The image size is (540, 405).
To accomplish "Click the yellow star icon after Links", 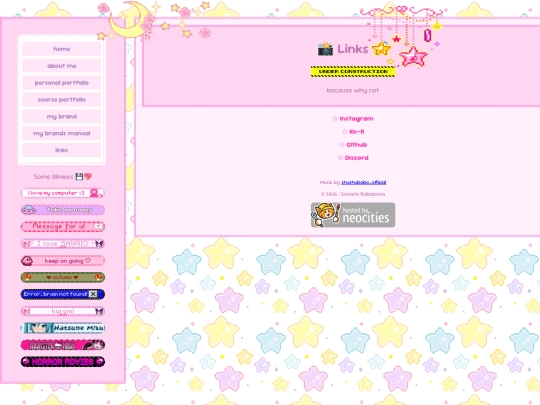I will [382, 49].
